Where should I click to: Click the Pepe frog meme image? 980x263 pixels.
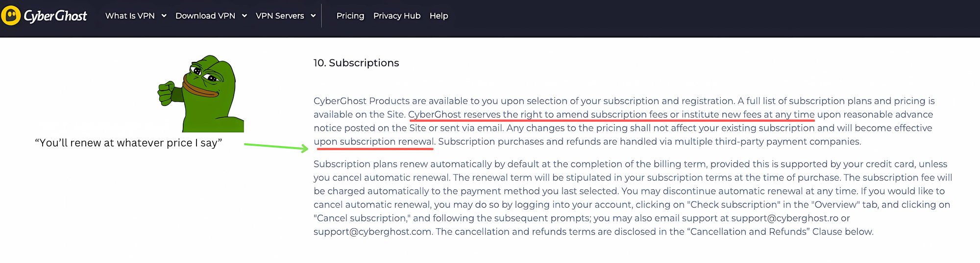pyautogui.click(x=201, y=94)
